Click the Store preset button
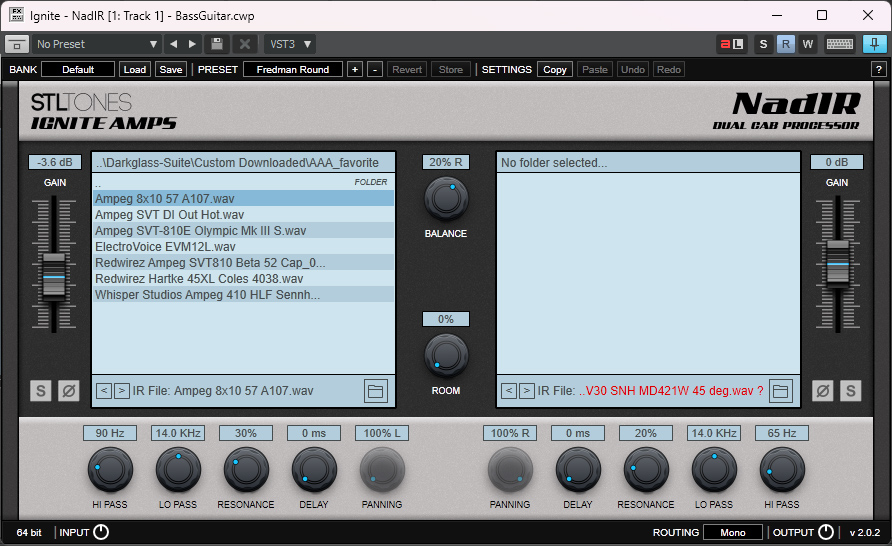Viewport: 892px width, 546px height. pyautogui.click(x=451, y=69)
